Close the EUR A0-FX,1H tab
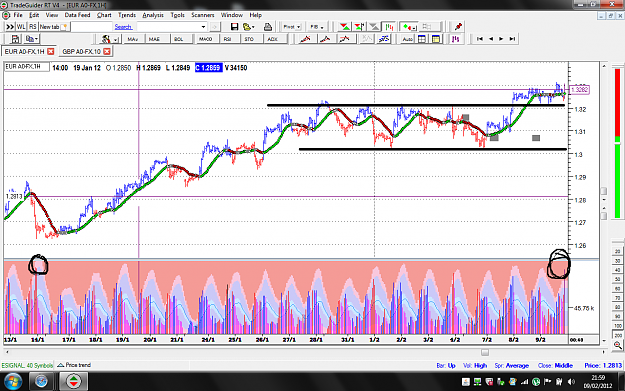625x391 pixels. click(x=51, y=51)
